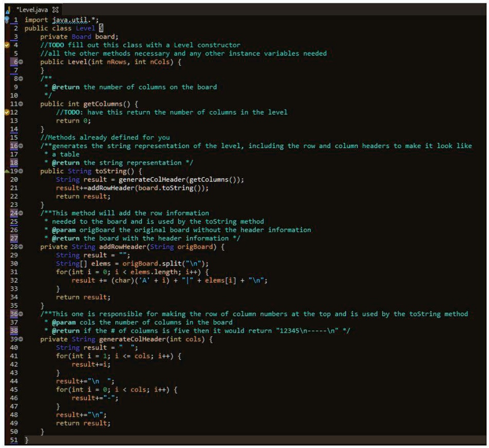Fold the comment block at line 24
The width and height of the screenshot is (489, 448).
pos(21,213)
